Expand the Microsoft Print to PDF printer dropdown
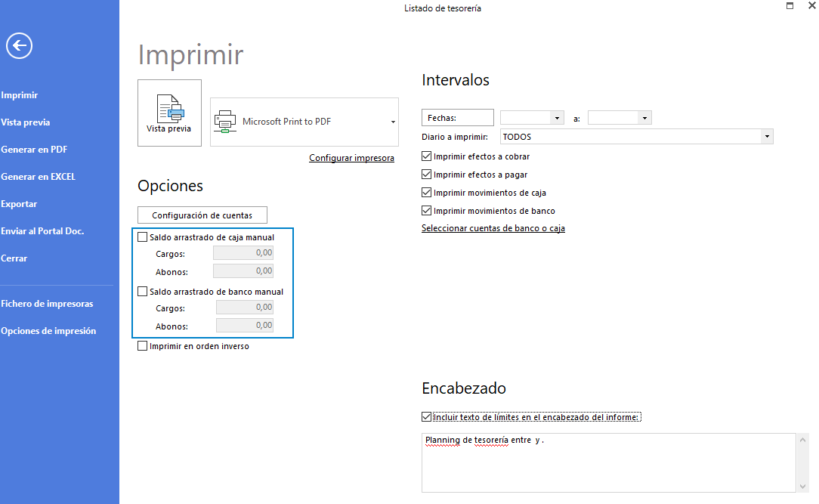 (393, 122)
